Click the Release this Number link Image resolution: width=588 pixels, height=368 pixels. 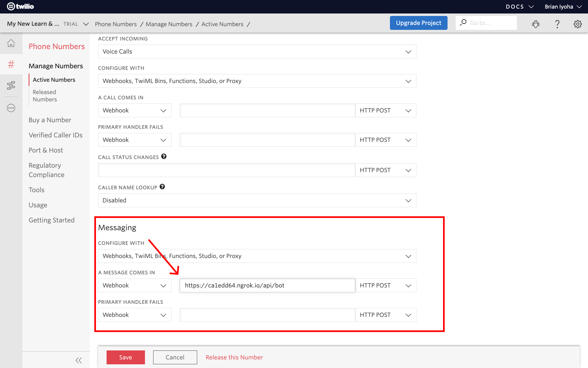(x=234, y=357)
